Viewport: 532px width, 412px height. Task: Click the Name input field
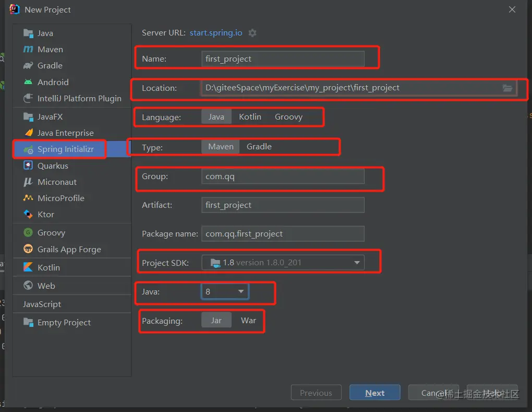(x=283, y=59)
